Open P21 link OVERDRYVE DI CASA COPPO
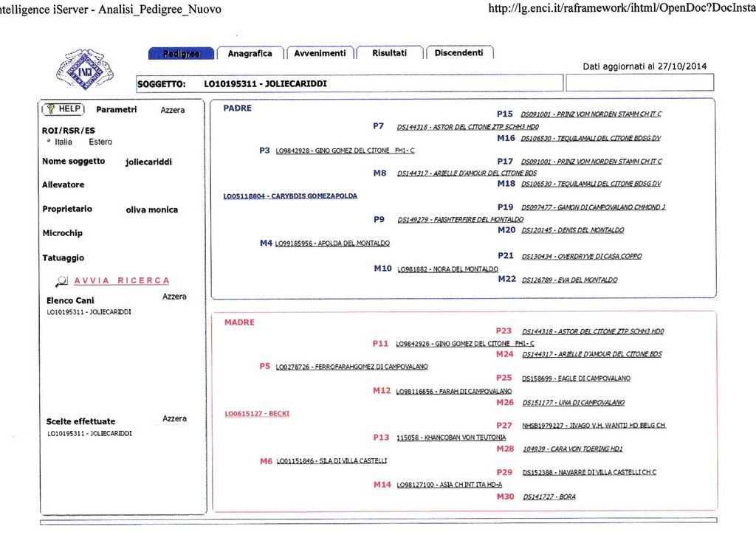The width and height of the screenshot is (756, 546). point(582,256)
